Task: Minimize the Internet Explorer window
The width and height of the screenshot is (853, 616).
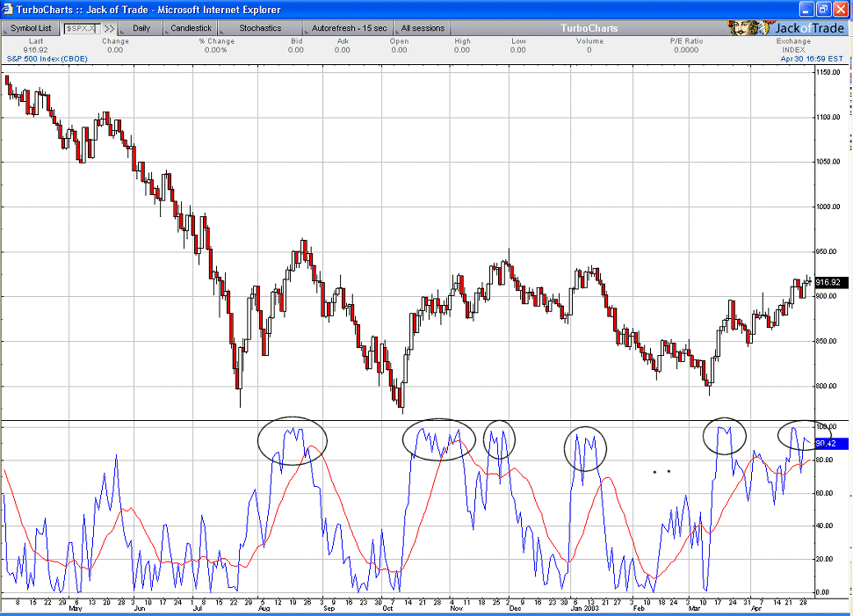Action: click(x=806, y=10)
